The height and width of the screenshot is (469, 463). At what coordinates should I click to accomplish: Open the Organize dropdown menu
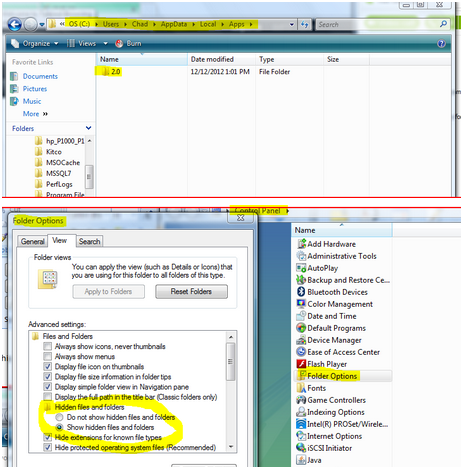[35, 44]
